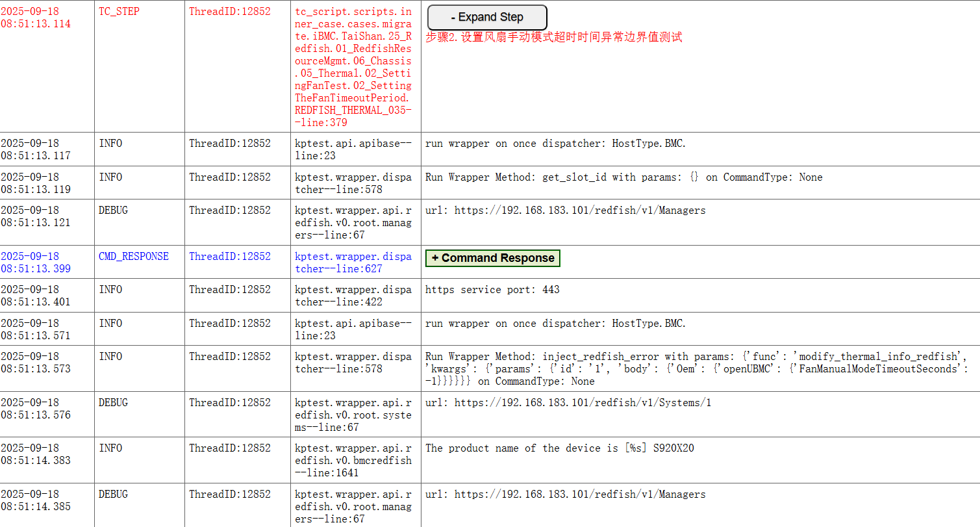Click the root.systems line:67 source cell
The width and height of the screenshot is (980, 527).
pos(353,415)
